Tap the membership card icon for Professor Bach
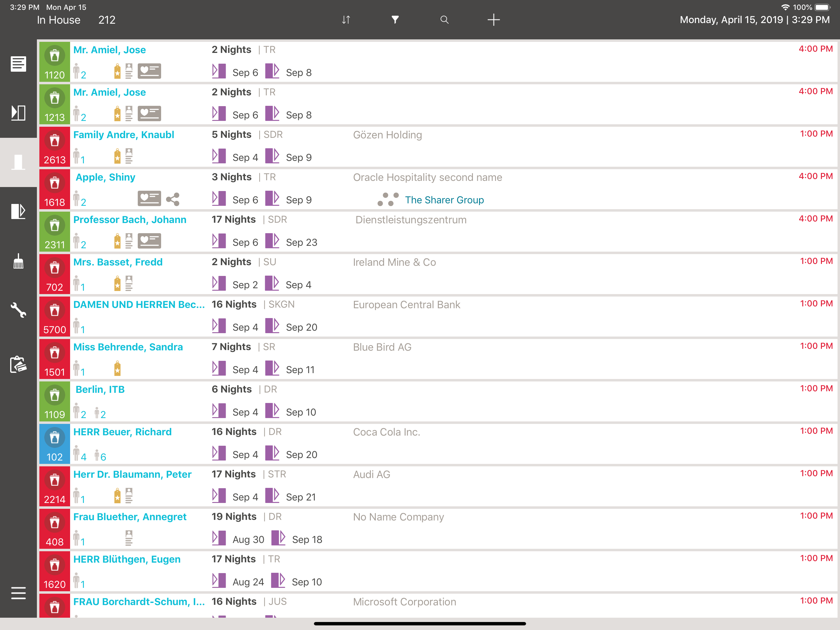Screen dimensions: 840x630 (149, 241)
